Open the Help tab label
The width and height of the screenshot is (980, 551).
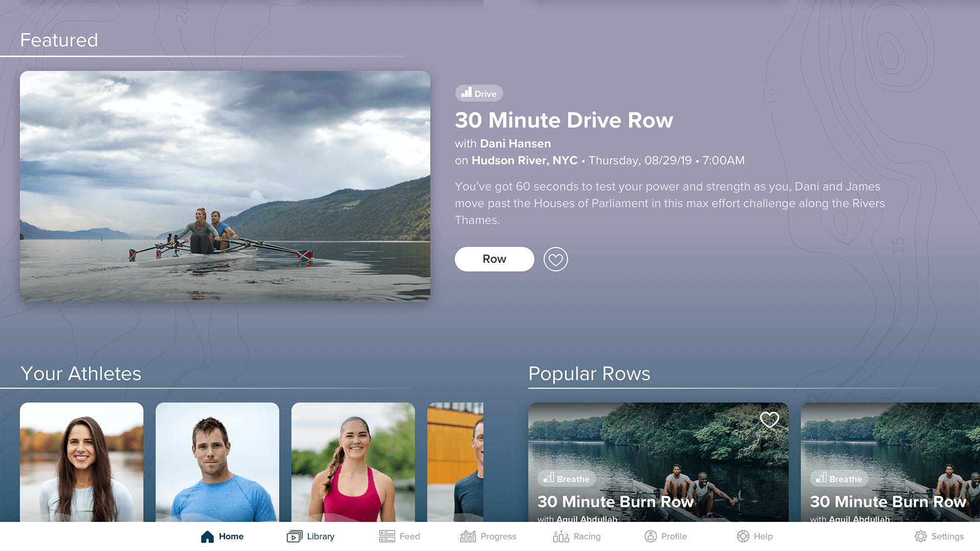(763, 536)
